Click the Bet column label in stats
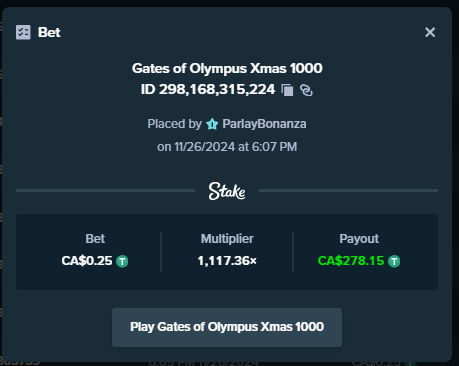 click(95, 239)
